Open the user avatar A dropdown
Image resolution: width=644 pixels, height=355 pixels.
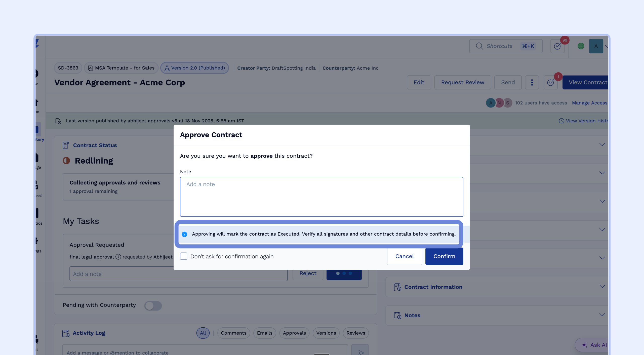coord(596,46)
